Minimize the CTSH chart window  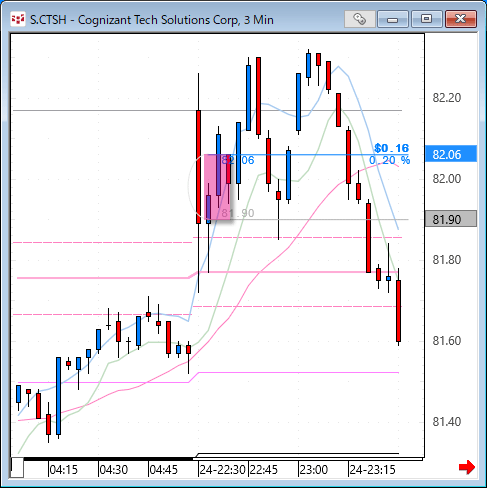(x=393, y=19)
